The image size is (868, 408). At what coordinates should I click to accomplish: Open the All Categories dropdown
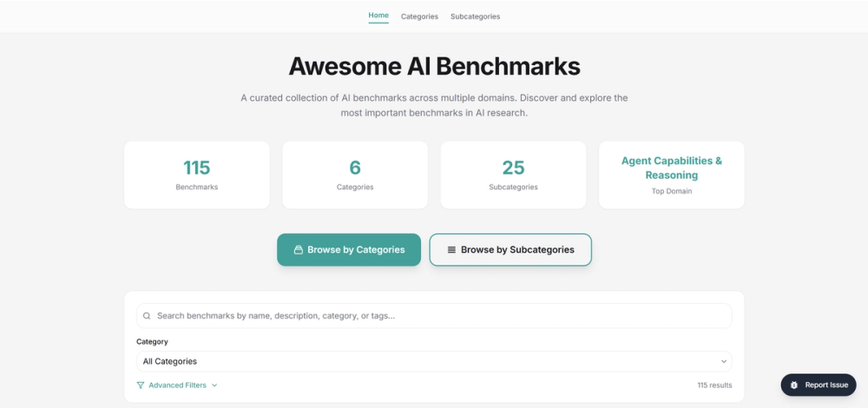434,361
